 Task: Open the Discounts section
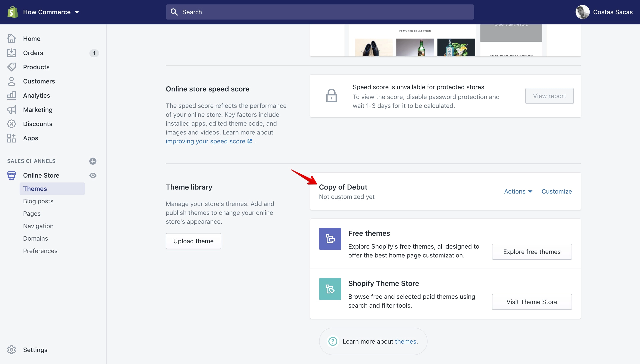pyautogui.click(x=38, y=124)
